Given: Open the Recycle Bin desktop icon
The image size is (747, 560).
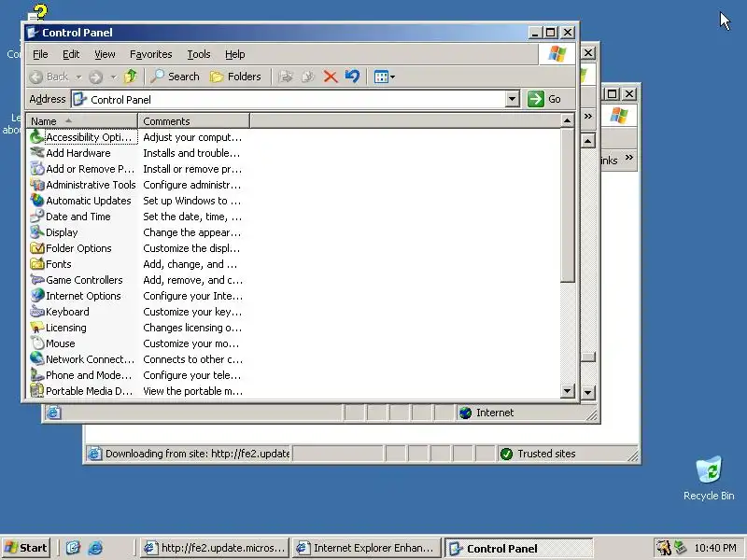Looking at the screenshot, I should coord(709,478).
